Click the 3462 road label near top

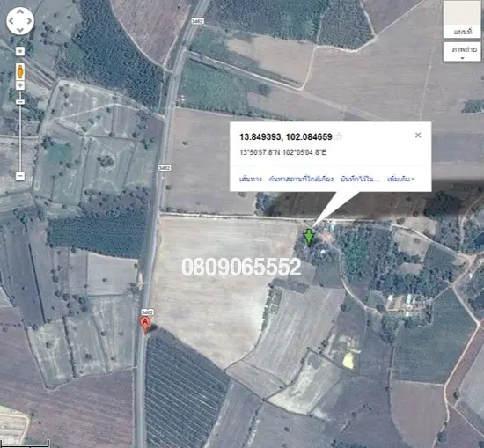point(197,21)
